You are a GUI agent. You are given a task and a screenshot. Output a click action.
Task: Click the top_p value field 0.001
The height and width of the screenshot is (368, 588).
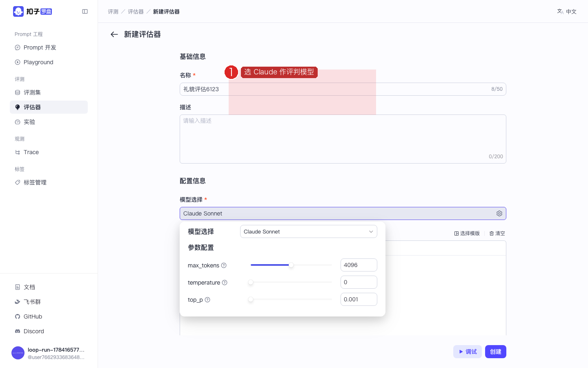[359, 299]
